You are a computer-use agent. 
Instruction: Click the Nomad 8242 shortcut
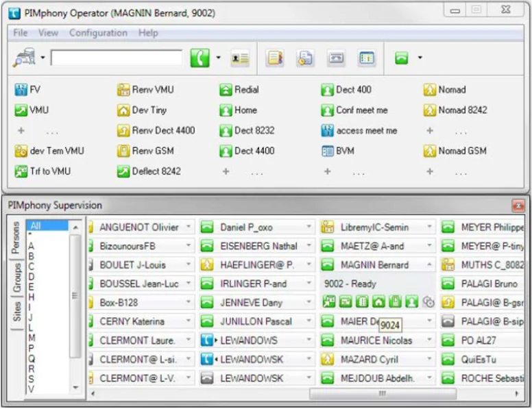tap(455, 110)
